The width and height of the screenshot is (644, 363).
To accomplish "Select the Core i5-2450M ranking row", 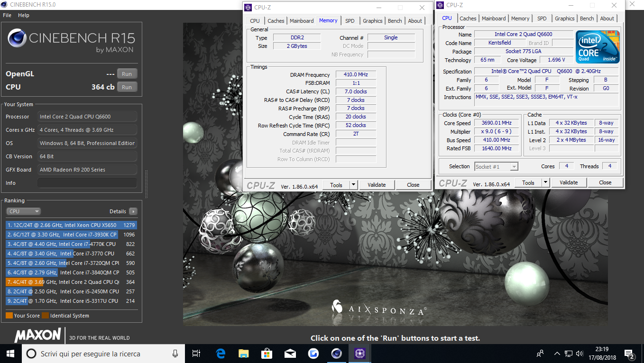I will click(71, 291).
